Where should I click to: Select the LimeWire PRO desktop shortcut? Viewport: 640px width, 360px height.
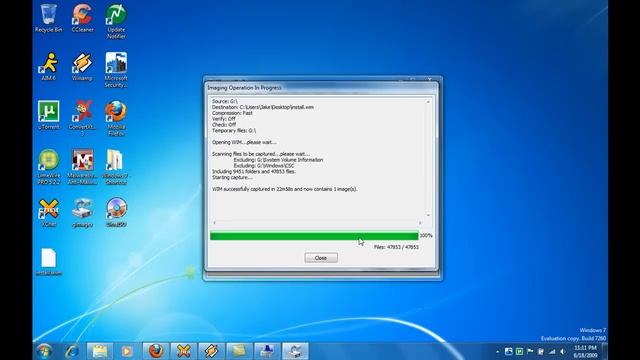(x=49, y=167)
